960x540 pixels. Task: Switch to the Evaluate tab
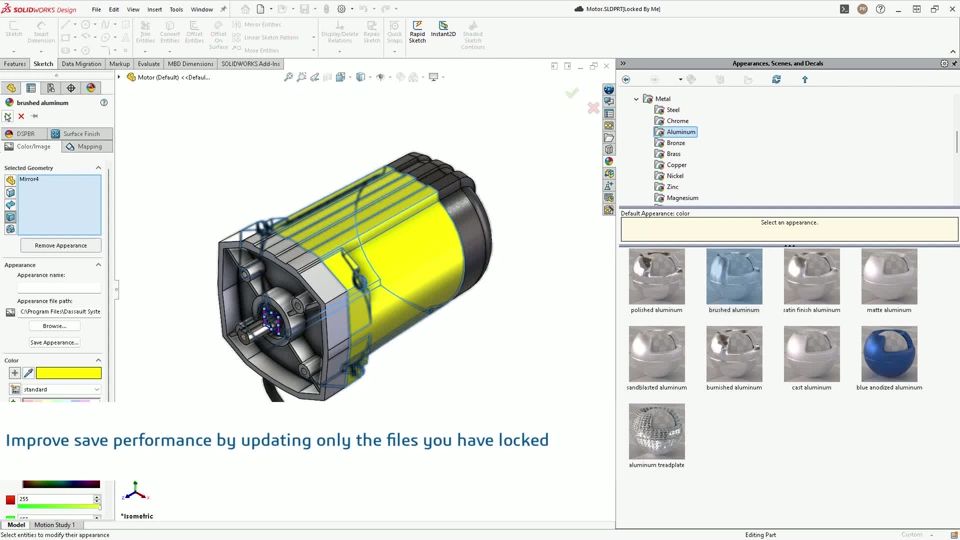tap(148, 64)
